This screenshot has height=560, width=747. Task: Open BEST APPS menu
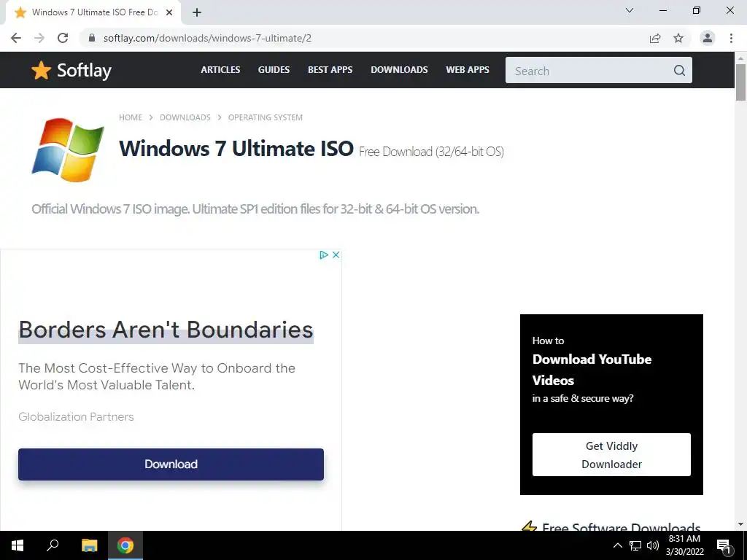pyautogui.click(x=330, y=69)
